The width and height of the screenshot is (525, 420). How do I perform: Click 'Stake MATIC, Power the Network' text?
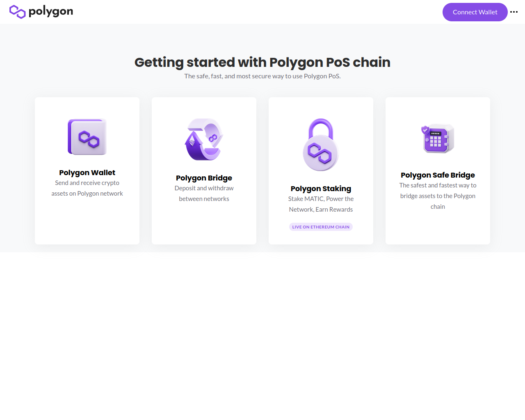(321, 204)
